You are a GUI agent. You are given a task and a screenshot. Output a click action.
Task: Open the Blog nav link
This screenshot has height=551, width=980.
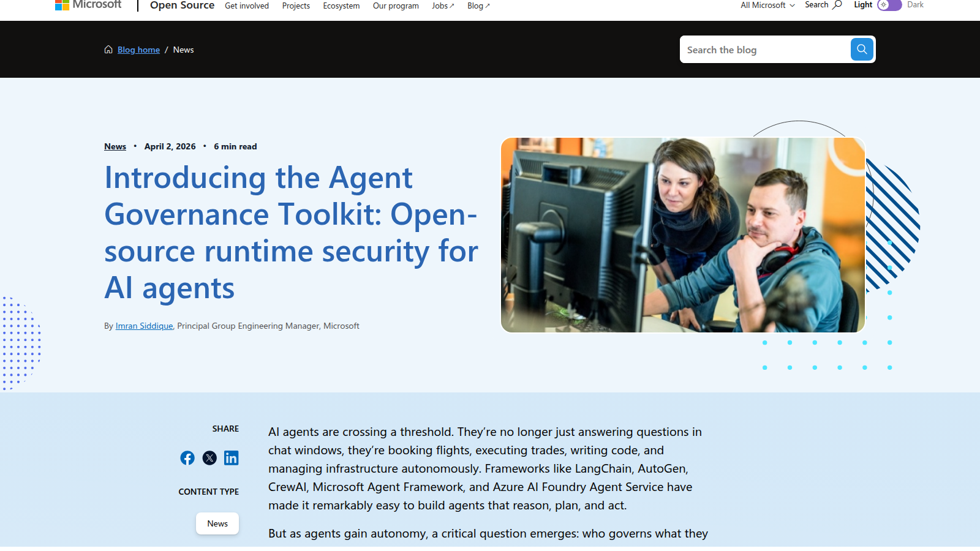click(x=478, y=6)
